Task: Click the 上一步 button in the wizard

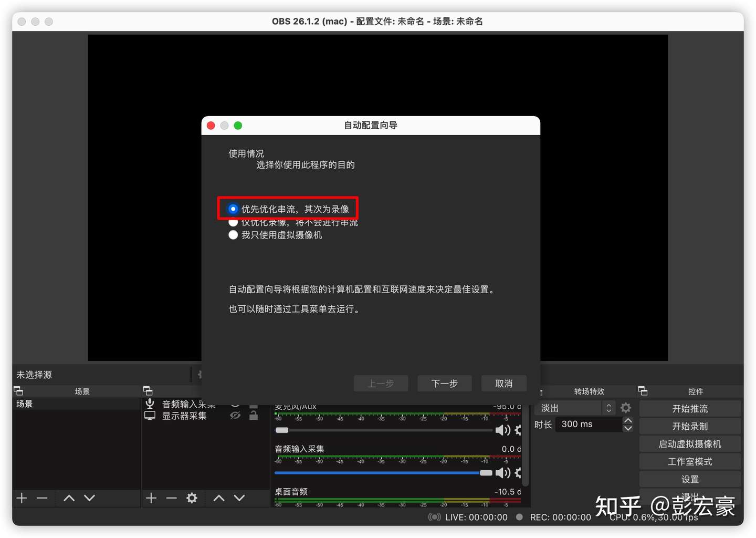Action: (x=381, y=384)
